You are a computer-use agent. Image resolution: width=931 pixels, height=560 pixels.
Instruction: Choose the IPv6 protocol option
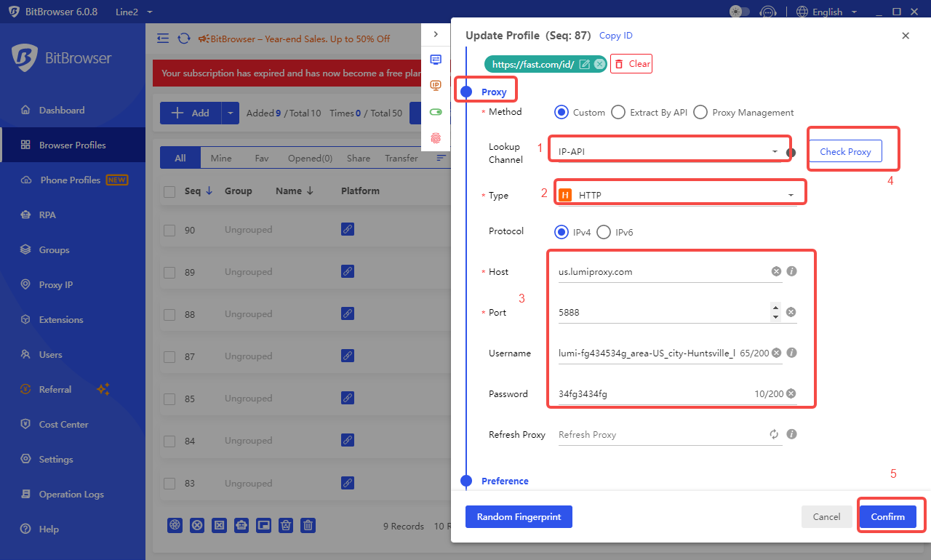(604, 232)
